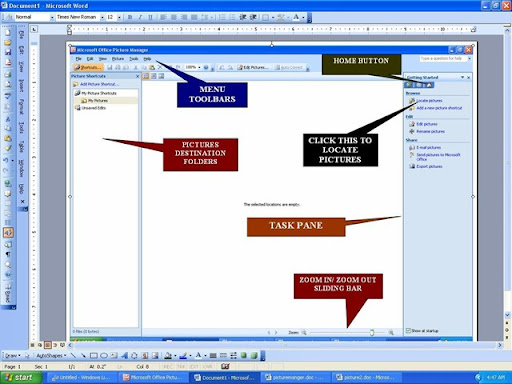Image resolution: width=512 pixels, height=384 pixels.
Task: Select the Oval drawing tool
Action: point(104,356)
